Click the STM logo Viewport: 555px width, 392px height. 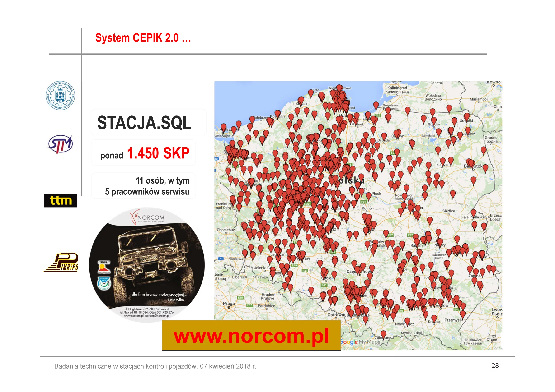click(x=60, y=144)
